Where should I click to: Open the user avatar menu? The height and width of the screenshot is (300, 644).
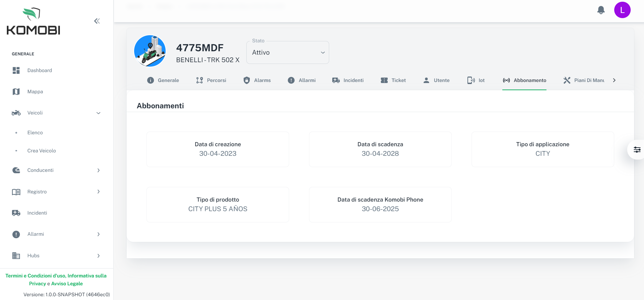[622, 10]
